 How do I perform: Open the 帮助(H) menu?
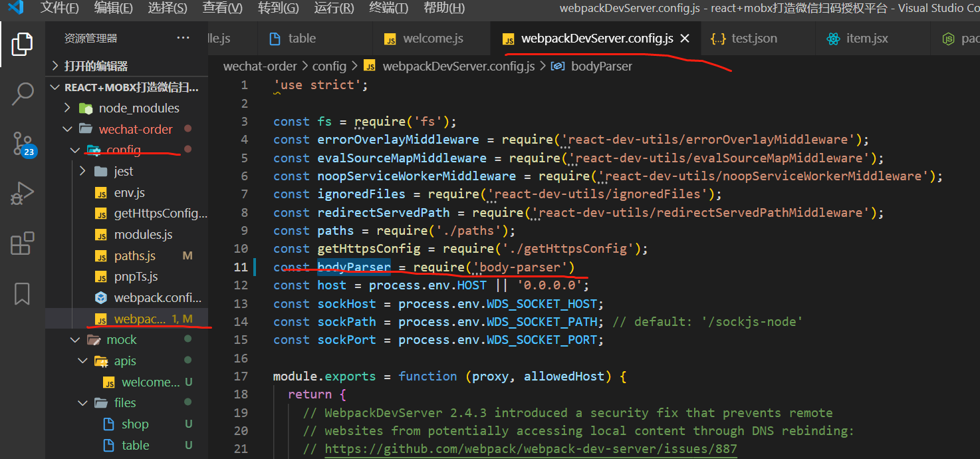pyautogui.click(x=443, y=8)
